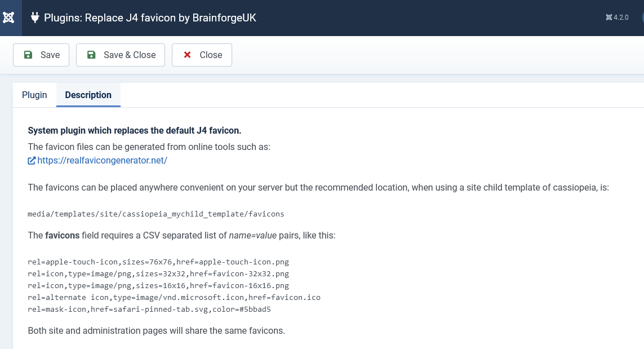The image size is (644, 349).
Task: Switch to the Plugin tab
Action: (x=34, y=95)
